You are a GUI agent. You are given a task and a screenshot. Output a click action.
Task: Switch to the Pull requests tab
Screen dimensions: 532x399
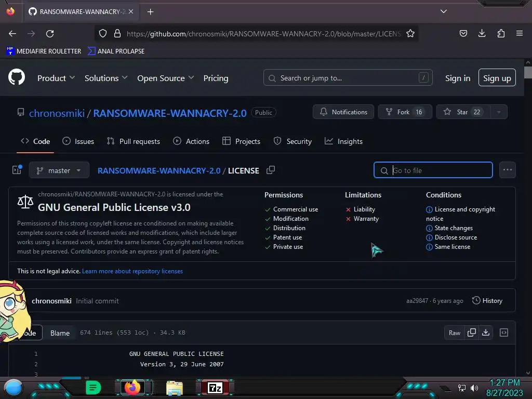coord(134,141)
